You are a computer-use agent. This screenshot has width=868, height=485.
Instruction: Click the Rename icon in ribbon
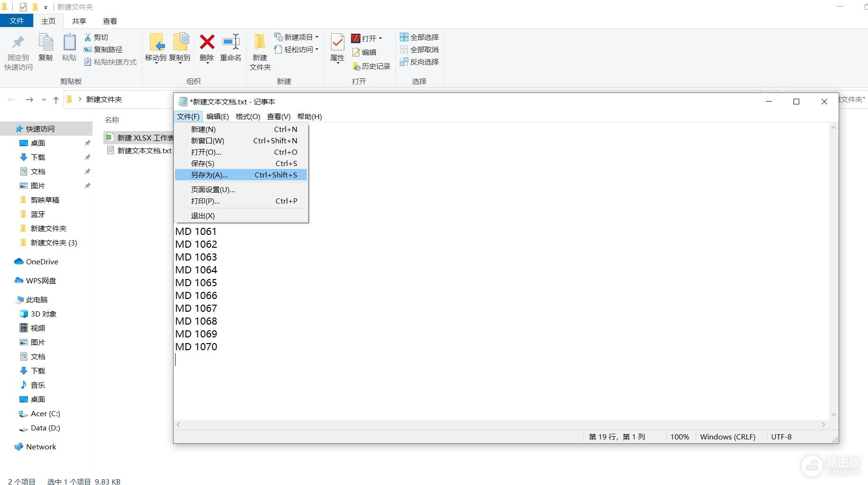click(x=231, y=43)
